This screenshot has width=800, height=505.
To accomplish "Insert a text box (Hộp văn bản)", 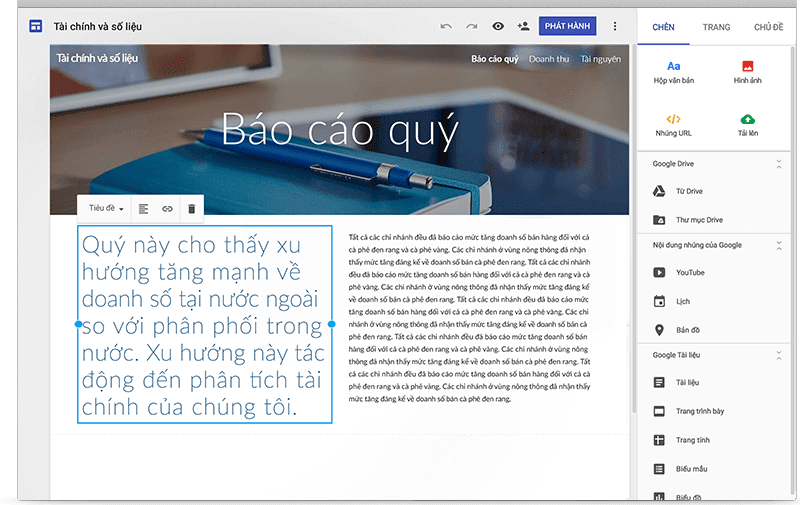I will tap(673, 72).
